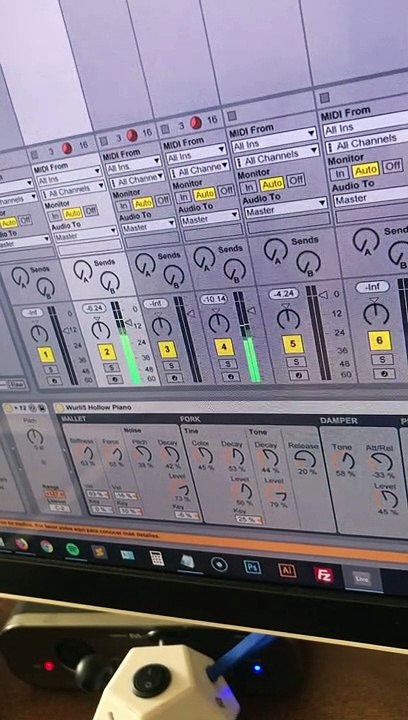
Task: Arm track 2 for recording
Action: [114, 379]
